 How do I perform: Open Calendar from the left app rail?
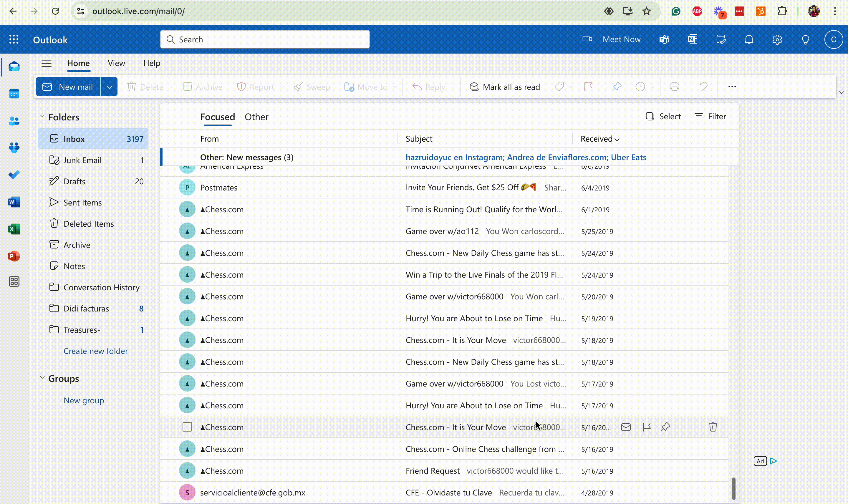tap(14, 93)
